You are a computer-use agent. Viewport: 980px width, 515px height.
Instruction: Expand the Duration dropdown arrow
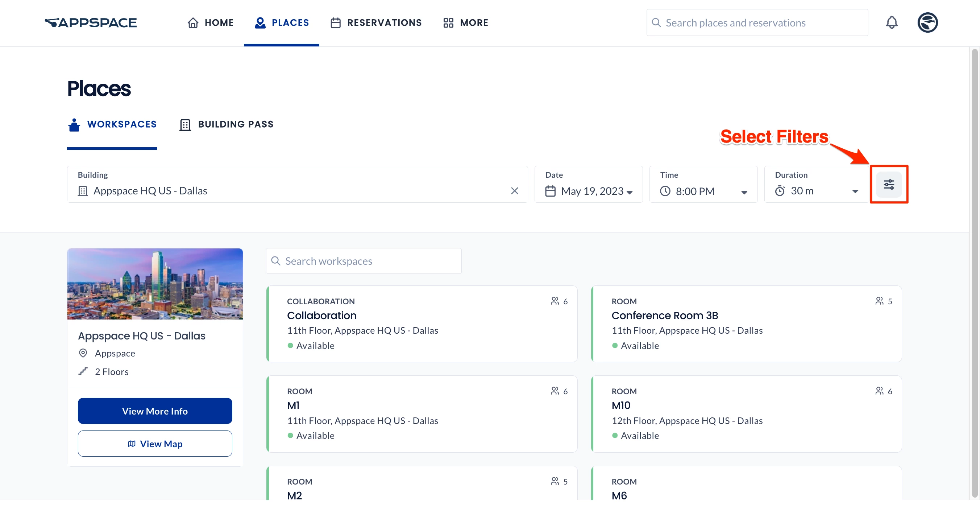click(855, 191)
